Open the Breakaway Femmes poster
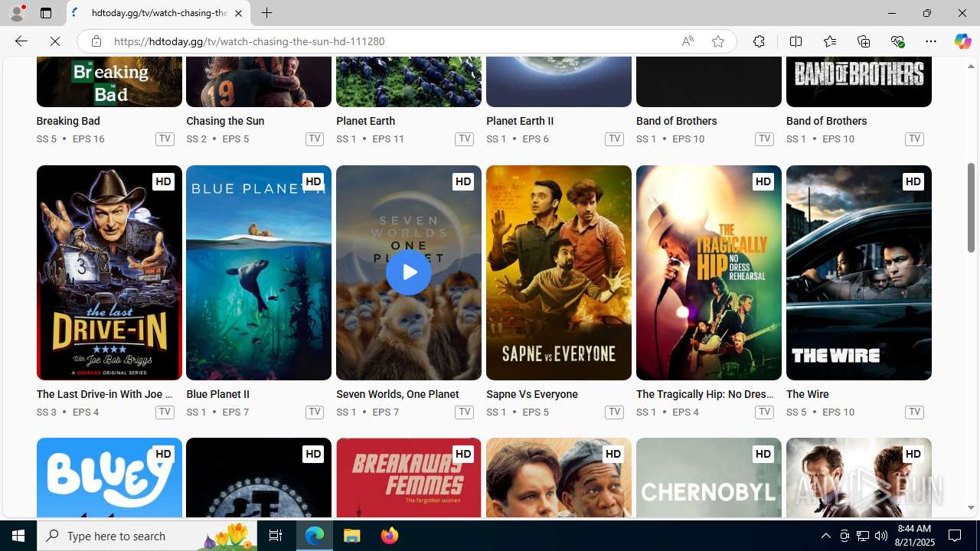This screenshot has height=551, width=980. (x=409, y=478)
